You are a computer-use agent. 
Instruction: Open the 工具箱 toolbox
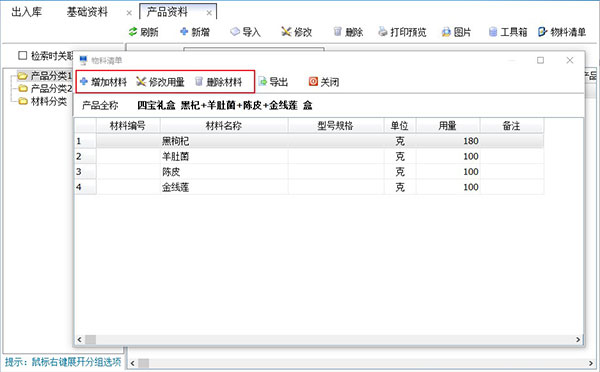[x=508, y=32]
